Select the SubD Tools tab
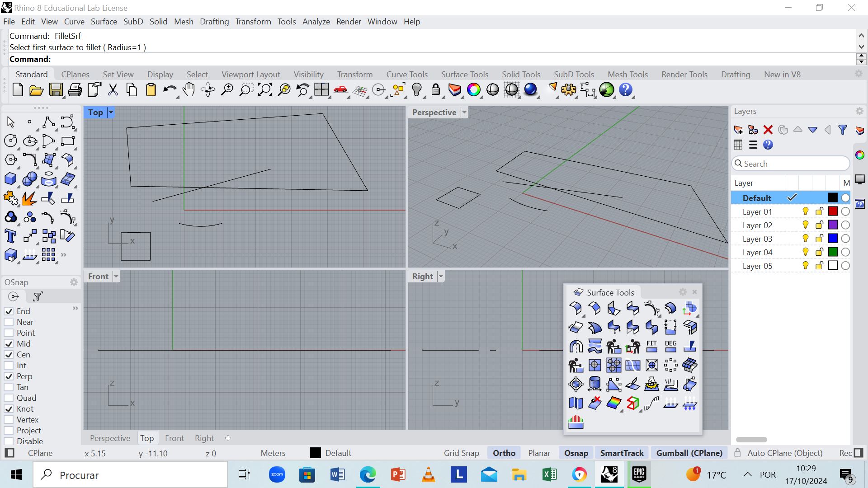Screen dimensions: 868x488 click(x=574, y=75)
